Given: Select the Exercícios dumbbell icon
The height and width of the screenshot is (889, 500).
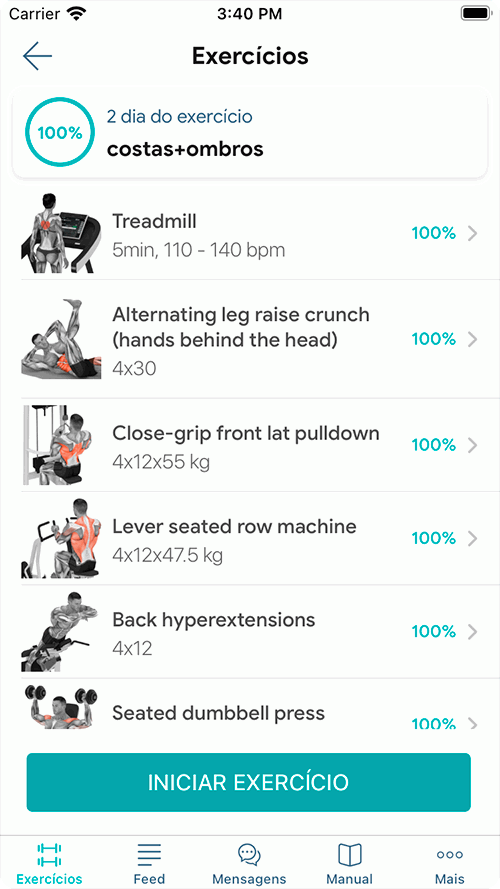Looking at the screenshot, I should pos(49,855).
